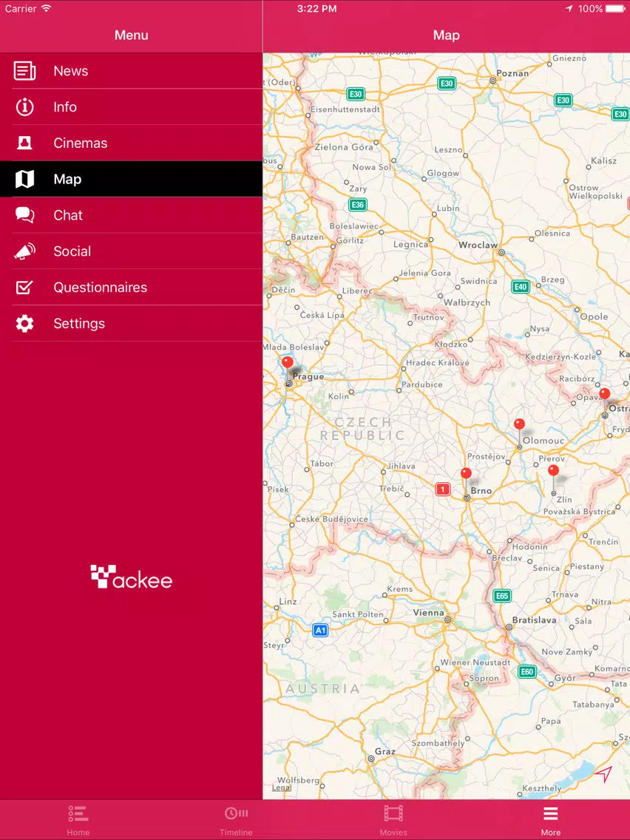Screen dimensions: 630x840
Task: Tap the České Budějovice label
Action: pyautogui.click(x=331, y=518)
